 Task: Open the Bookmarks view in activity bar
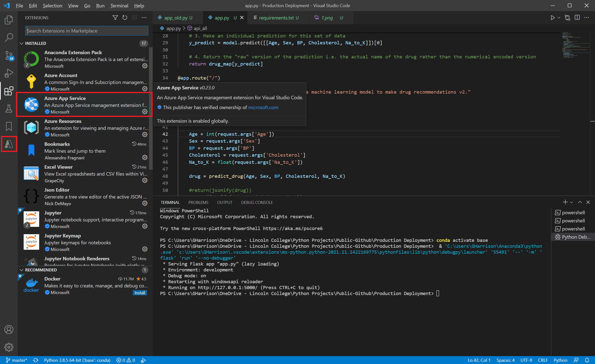pos(9,126)
